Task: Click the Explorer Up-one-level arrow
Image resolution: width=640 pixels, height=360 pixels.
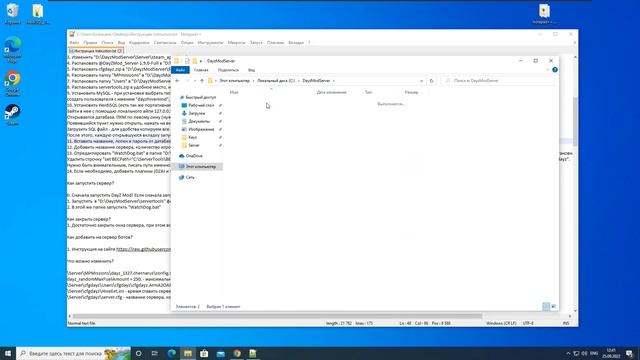Action: point(202,81)
